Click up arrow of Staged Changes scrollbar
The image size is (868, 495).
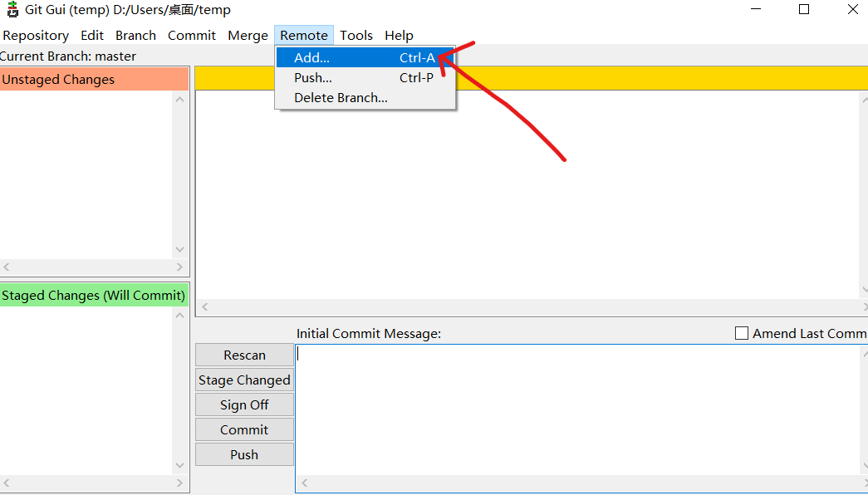[180, 316]
